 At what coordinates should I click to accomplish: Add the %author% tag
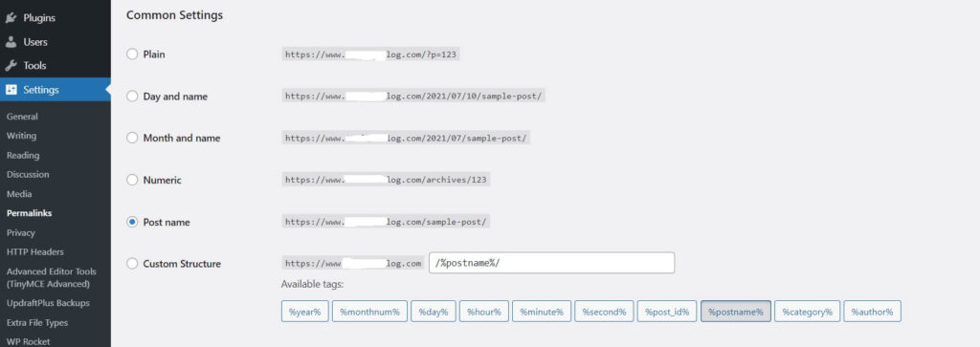(872, 312)
